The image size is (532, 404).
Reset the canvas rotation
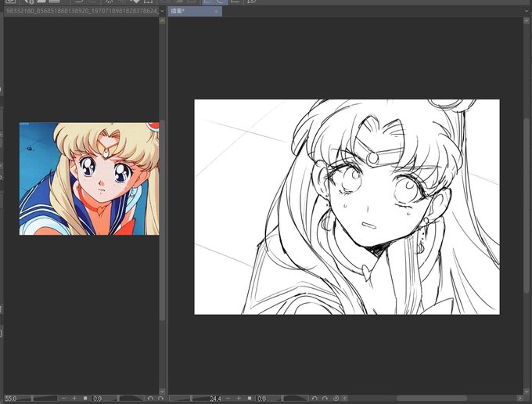point(336,399)
